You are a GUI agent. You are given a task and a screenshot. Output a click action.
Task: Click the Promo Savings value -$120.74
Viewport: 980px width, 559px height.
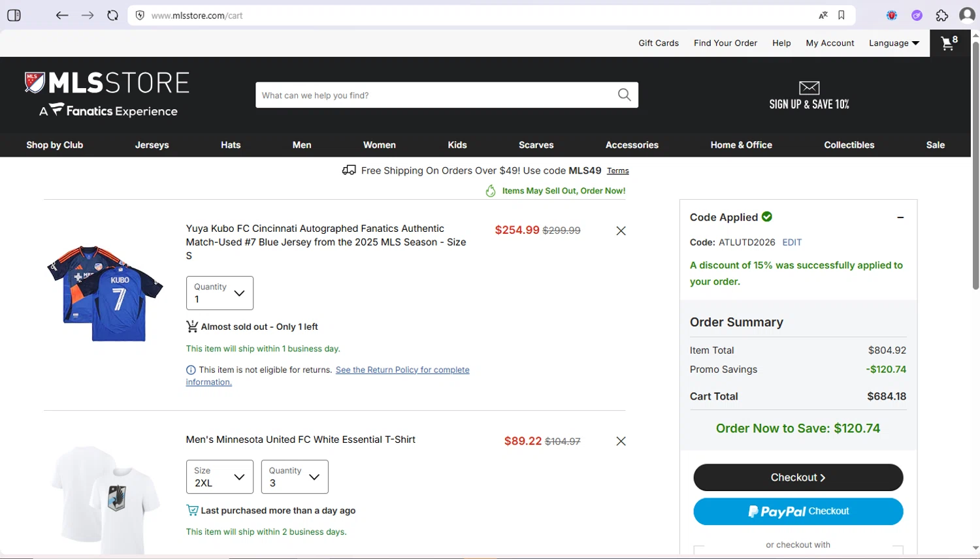pos(886,370)
